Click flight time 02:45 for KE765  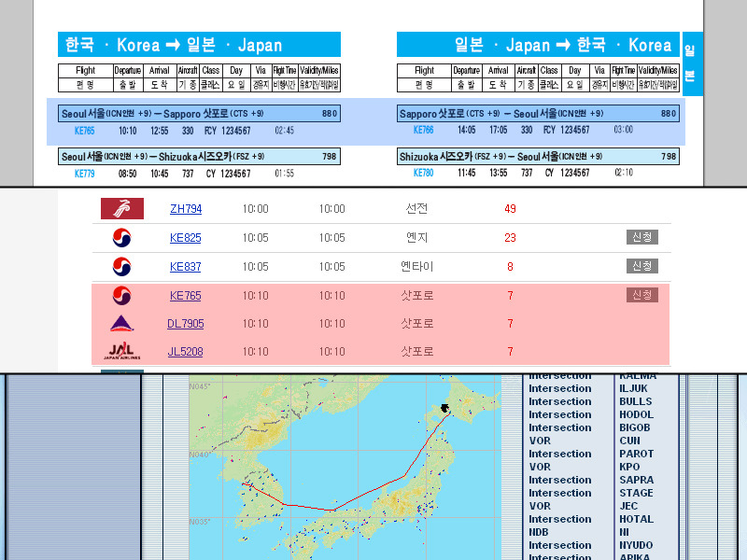click(x=285, y=131)
